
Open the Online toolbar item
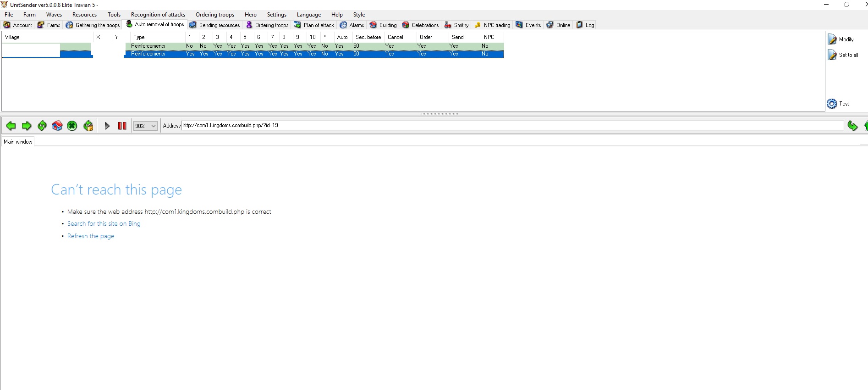pos(558,25)
